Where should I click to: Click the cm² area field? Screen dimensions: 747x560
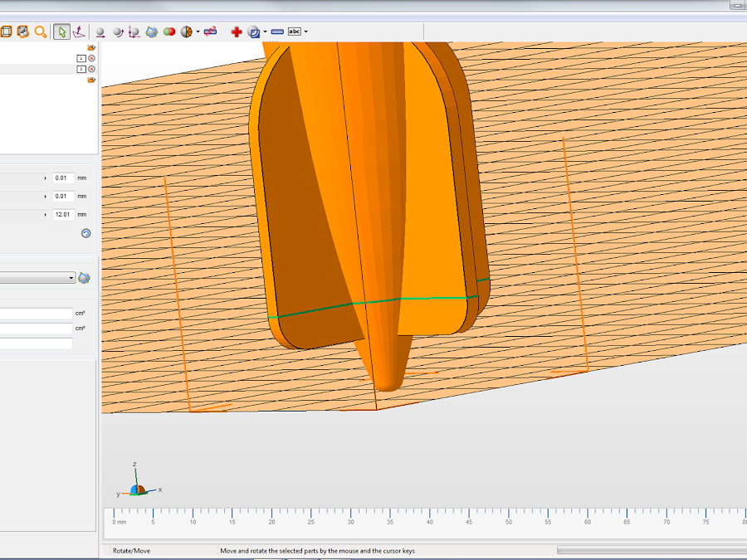click(37, 329)
